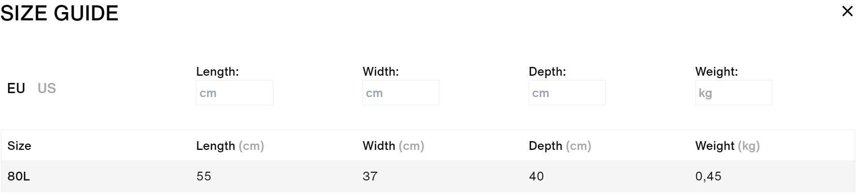Viewport: 868px width, 195px height.
Task: Focus the Width cm input field
Action: 401,93
